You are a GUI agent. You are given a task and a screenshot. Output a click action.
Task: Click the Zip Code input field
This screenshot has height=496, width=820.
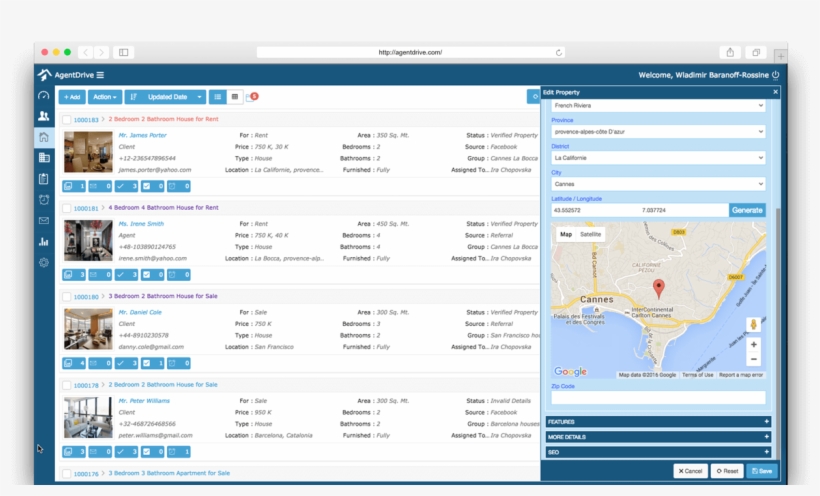click(x=658, y=398)
